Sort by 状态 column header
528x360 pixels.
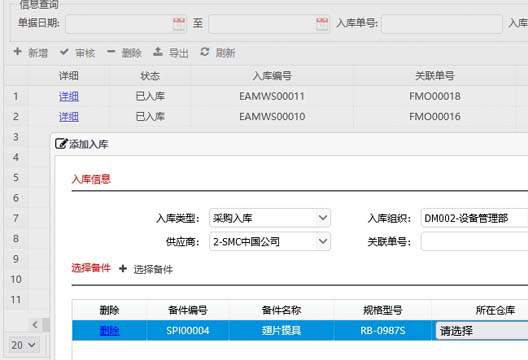coord(150,76)
